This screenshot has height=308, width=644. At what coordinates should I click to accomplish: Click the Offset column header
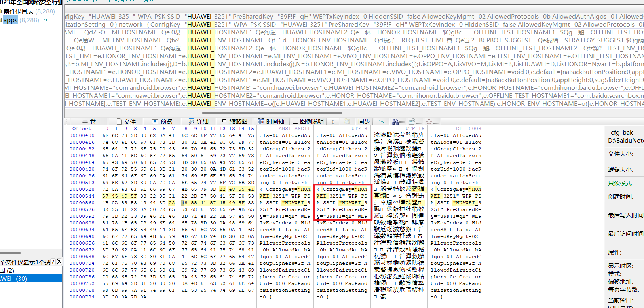pos(82,129)
